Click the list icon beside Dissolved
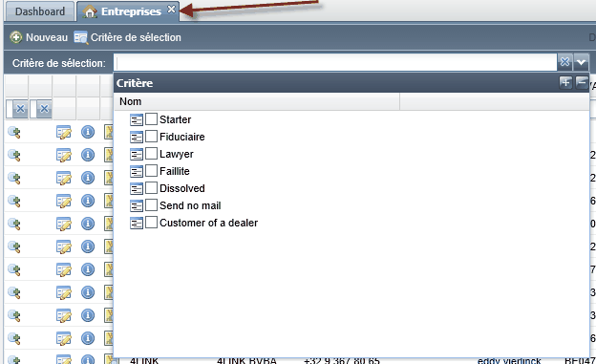Image resolution: width=596 pixels, height=364 pixels. [136, 188]
